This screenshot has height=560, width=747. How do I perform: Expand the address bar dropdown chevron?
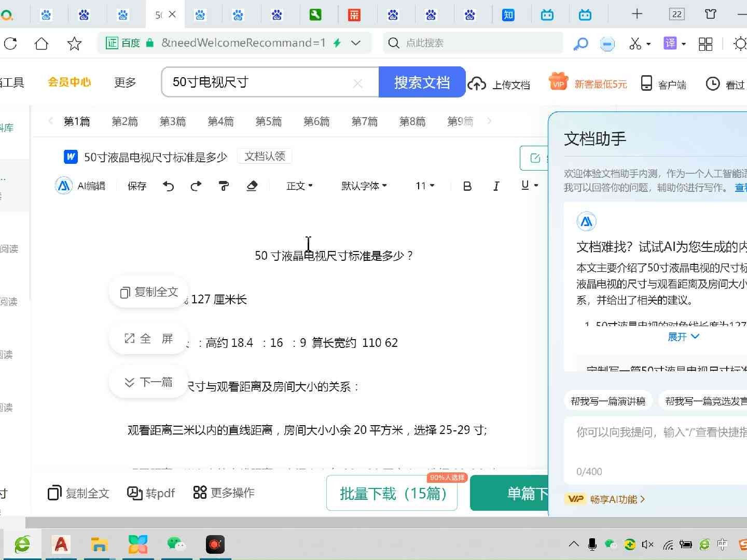coord(356,43)
